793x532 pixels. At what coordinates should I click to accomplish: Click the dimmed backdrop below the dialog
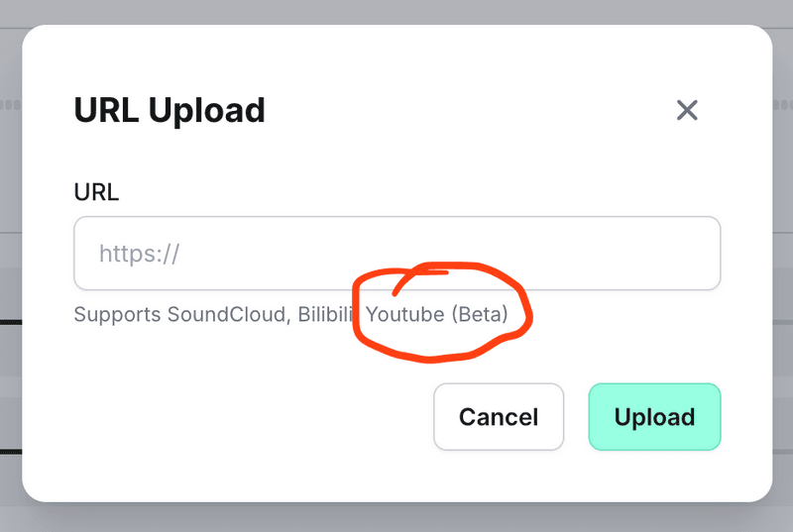[x=396, y=517]
